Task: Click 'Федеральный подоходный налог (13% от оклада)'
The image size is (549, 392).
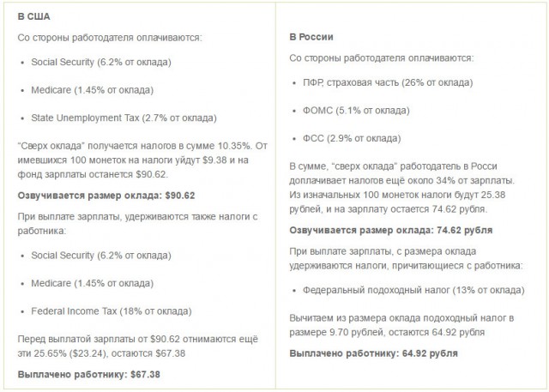Action: (x=413, y=290)
